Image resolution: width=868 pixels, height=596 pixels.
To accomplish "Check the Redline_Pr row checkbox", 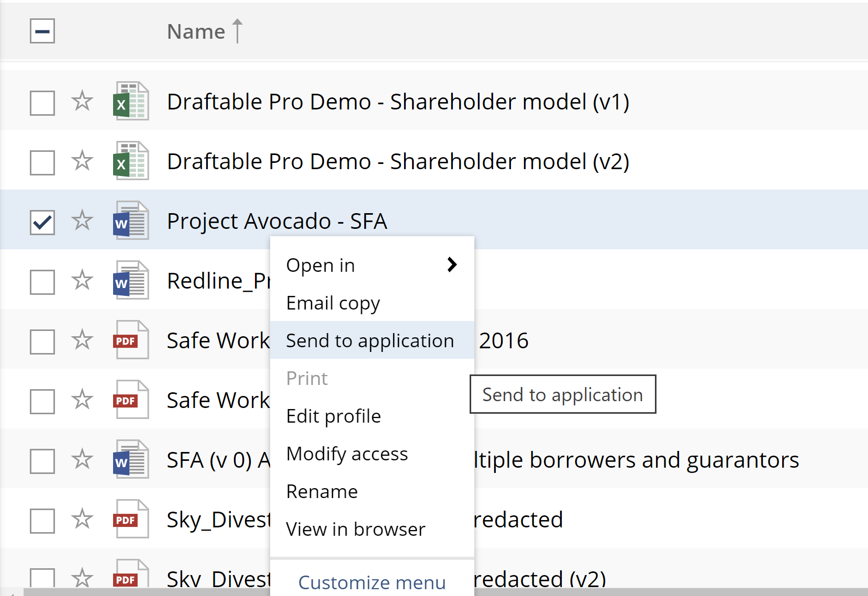I will (x=42, y=282).
